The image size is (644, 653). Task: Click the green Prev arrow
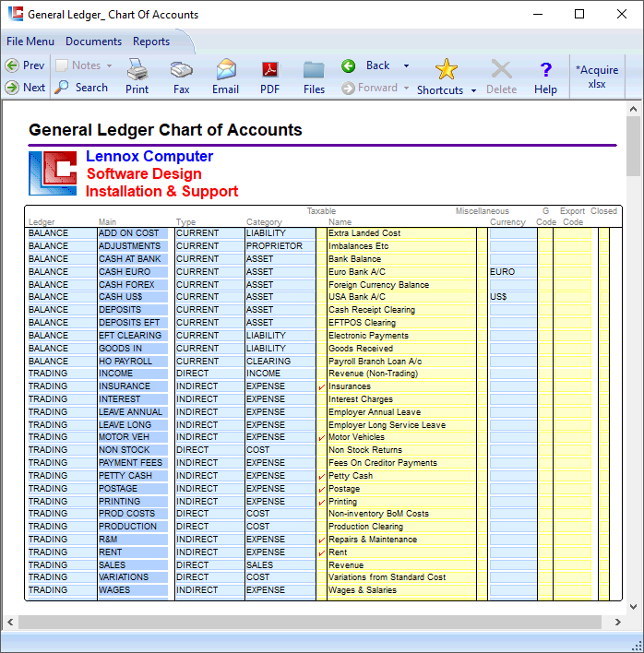pyautogui.click(x=12, y=65)
